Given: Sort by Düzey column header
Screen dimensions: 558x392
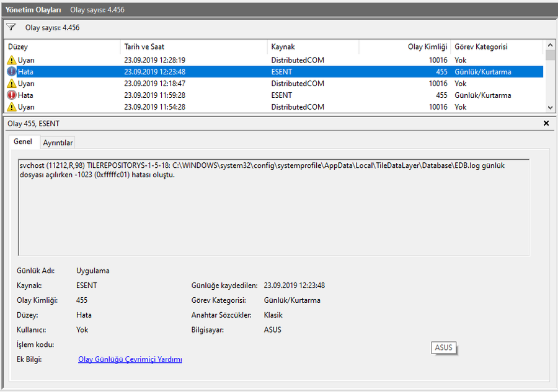Looking at the screenshot, I should (x=62, y=46).
